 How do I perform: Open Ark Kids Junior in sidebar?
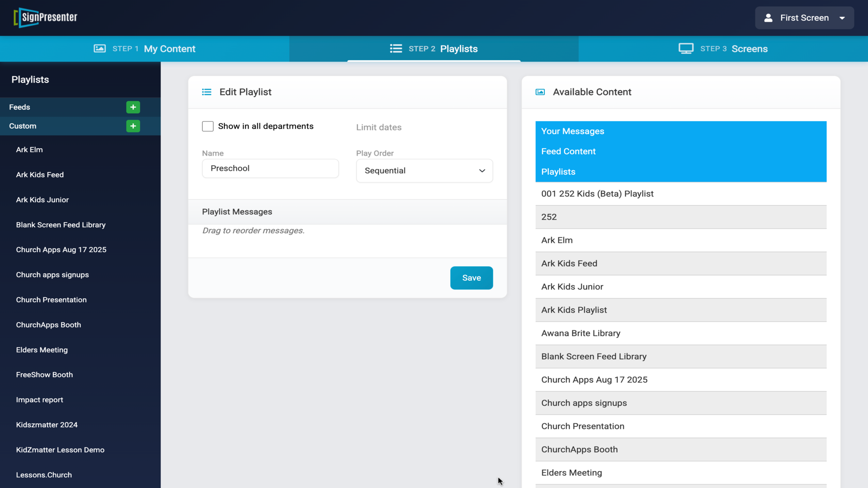pyautogui.click(x=42, y=200)
